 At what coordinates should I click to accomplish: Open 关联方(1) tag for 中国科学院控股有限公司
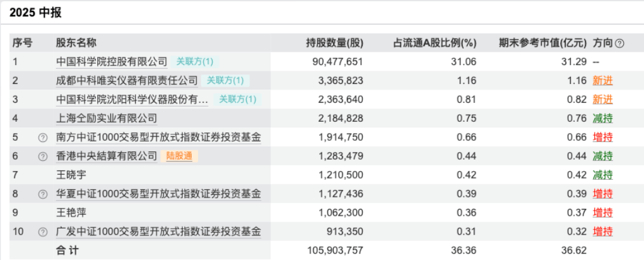pyautogui.click(x=194, y=62)
